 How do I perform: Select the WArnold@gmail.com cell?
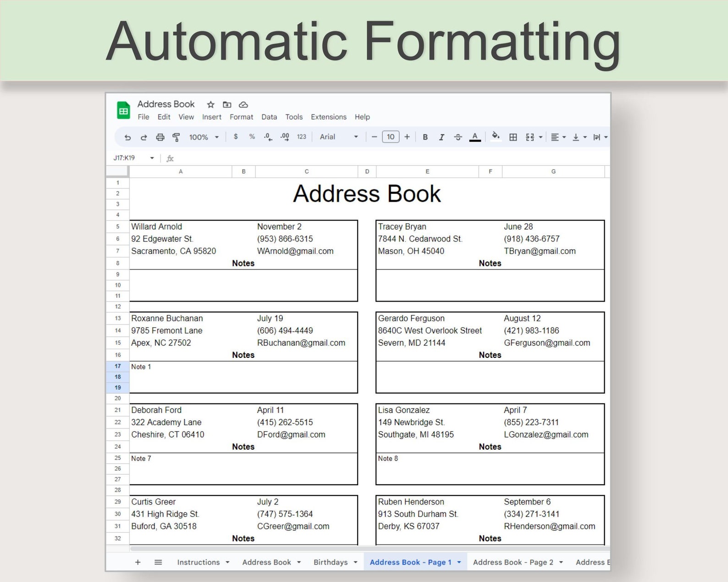[306, 251]
